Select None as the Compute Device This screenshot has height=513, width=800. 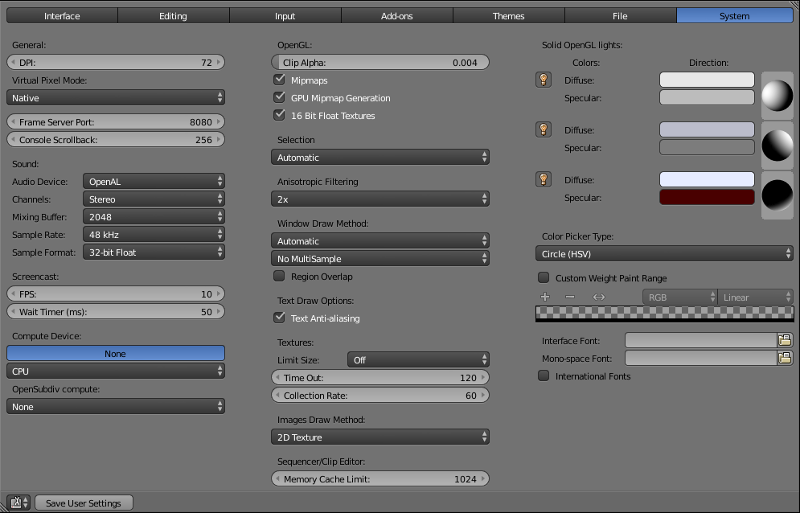115,353
